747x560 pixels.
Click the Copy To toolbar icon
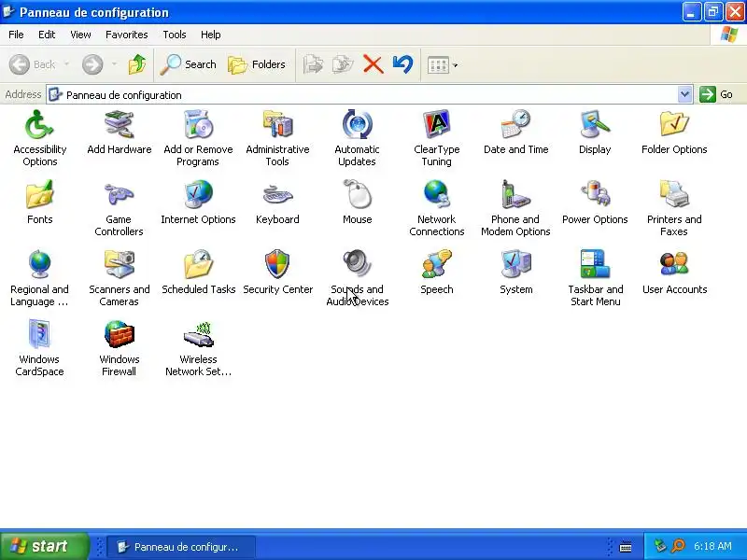343,64
